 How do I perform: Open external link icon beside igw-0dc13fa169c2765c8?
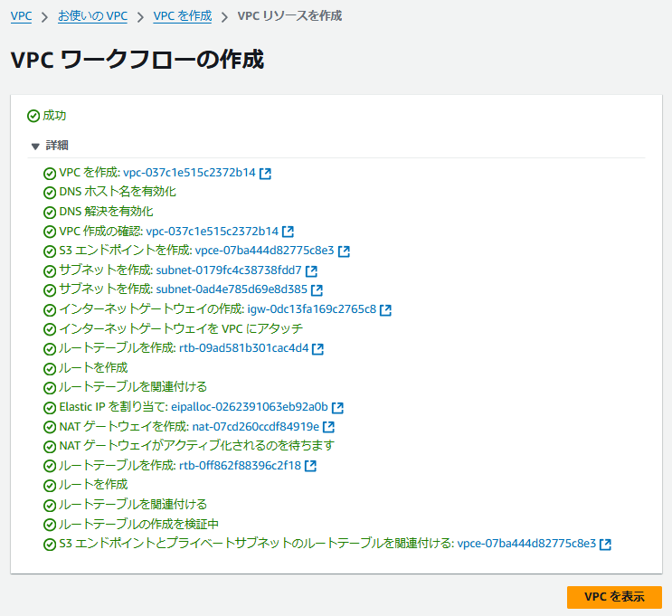pos(385,309)
